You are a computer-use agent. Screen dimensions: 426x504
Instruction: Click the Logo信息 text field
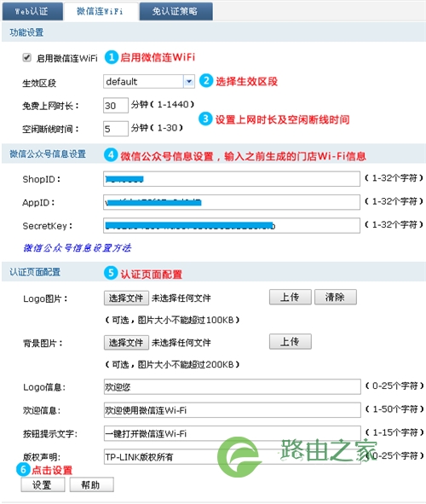point(232,386)
